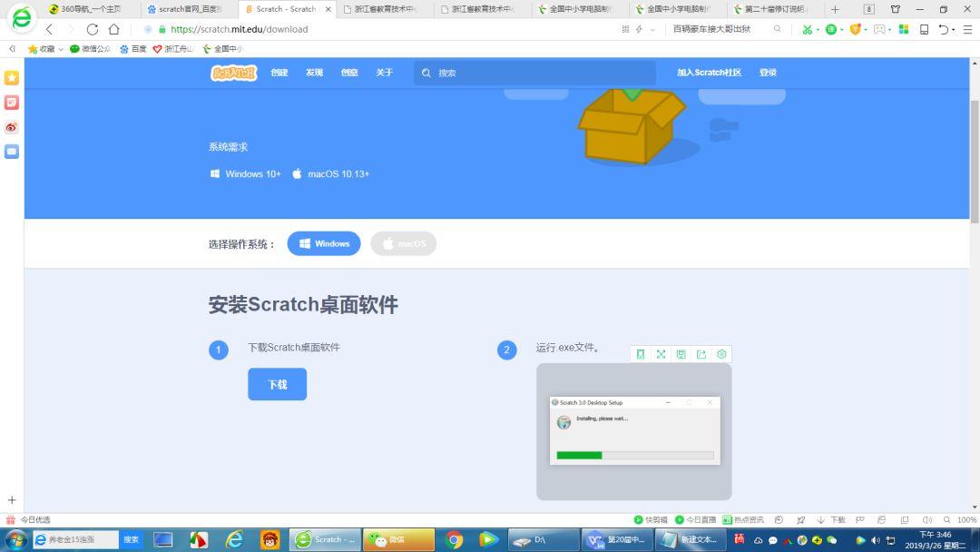Click 快剪辑 in status bar
Screen dimensions: 980x552
[x=651, y=520]
